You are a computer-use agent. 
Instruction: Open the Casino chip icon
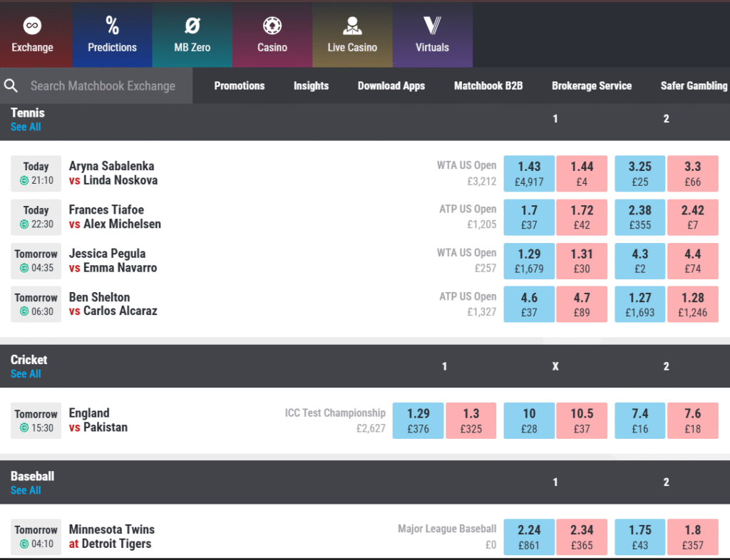pos(272,26)
